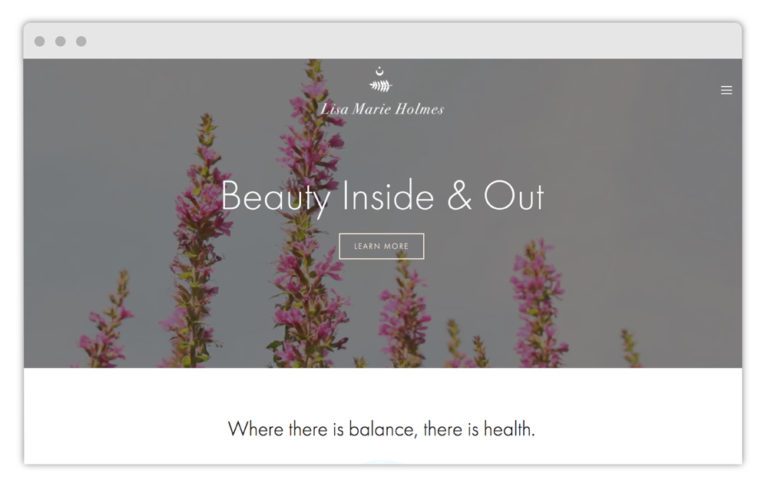768x483 pixels.
Task: Click the empty gray browser title bar
Action: 411,41
